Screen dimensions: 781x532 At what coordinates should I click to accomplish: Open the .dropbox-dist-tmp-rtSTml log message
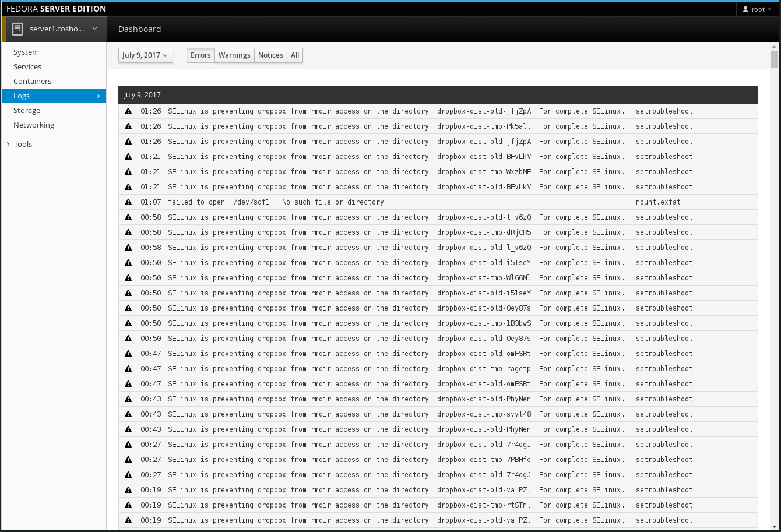pos(395,505)
